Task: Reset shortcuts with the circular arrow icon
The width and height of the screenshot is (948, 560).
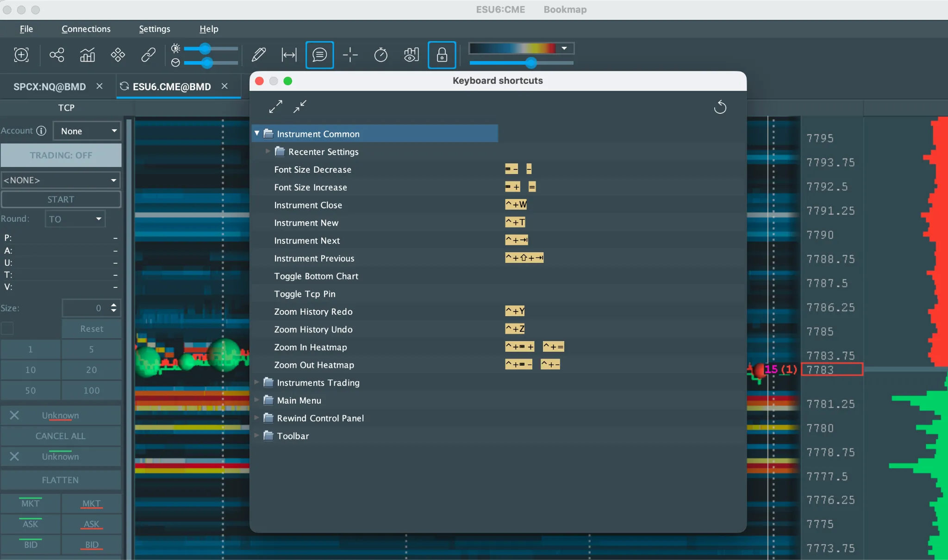Action: [x=720, y=107]
